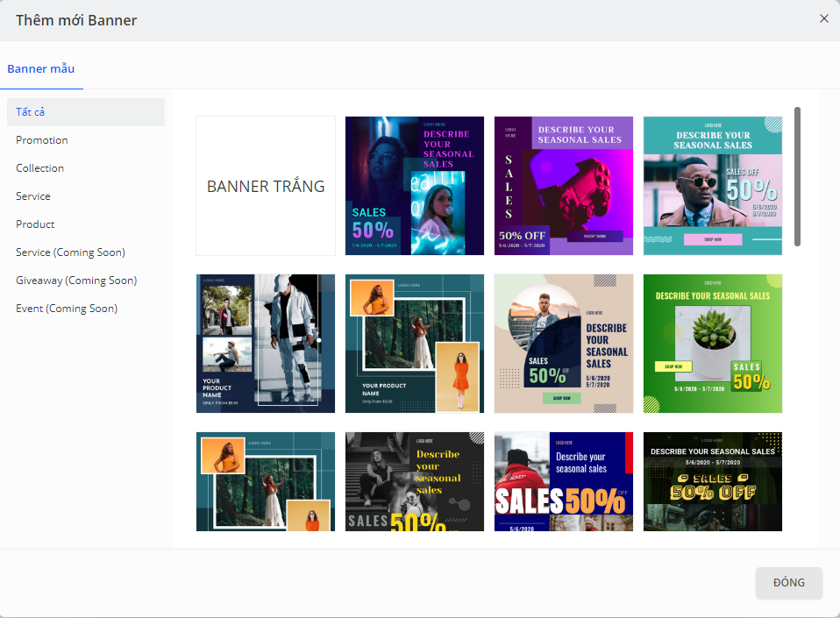Select Service (Coming Soon) category
Viewport: 840px width, 618px height.
86,252
